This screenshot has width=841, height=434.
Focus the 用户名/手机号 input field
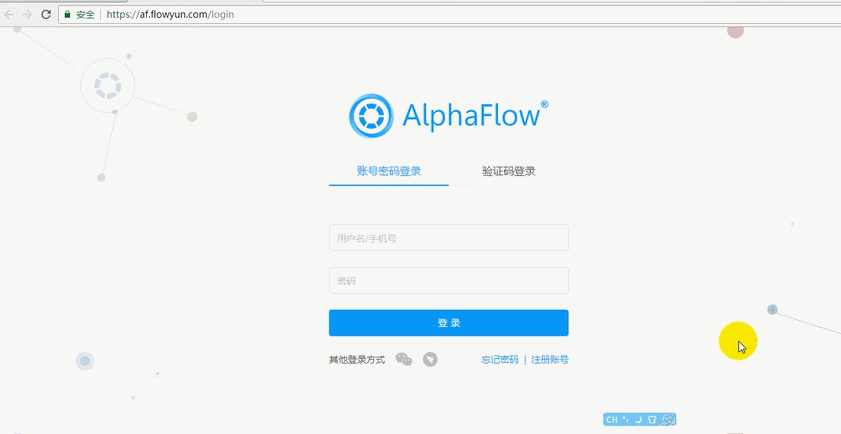click(449, 238)
